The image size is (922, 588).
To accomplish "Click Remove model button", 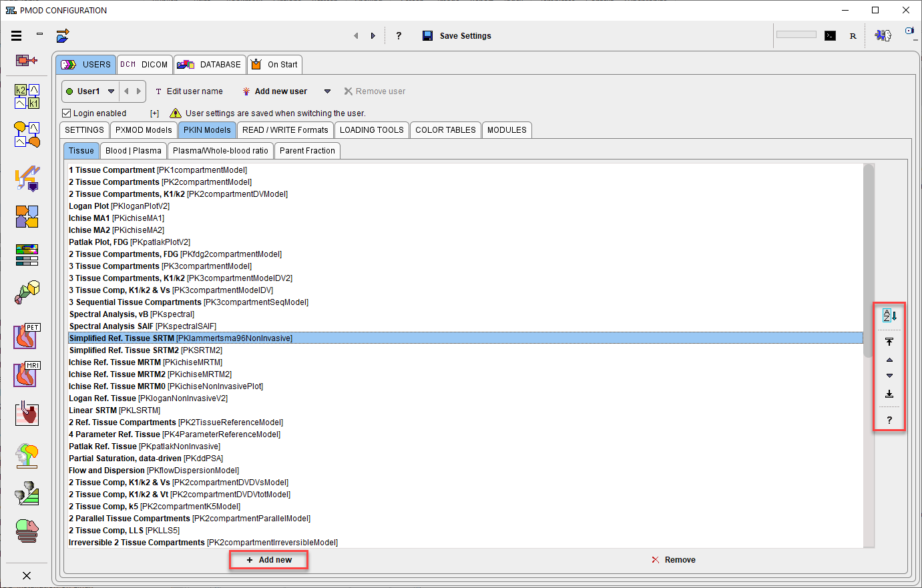I will (674, 560).
